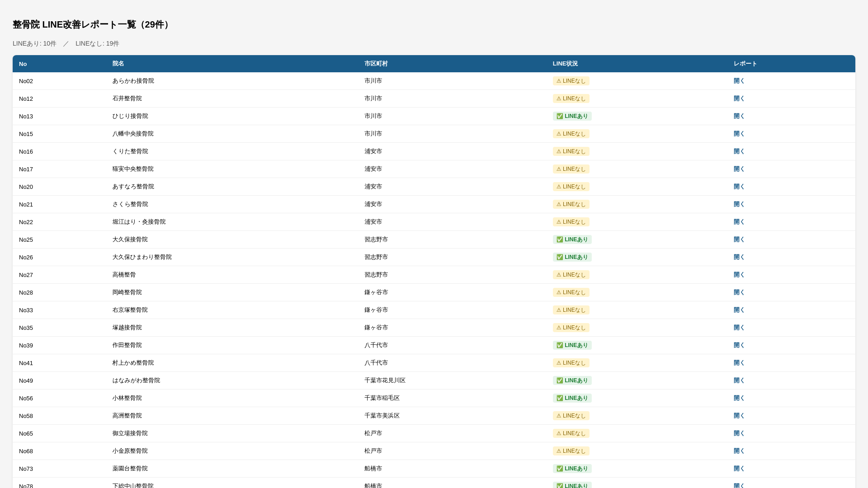The image size is (868, 488).
Task: Click the LINEあり badge for 作田整骨院
Action: (x=572, y=345)
